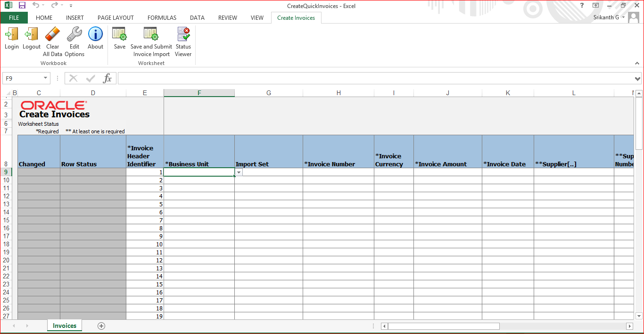
Task: Click the Login icon in ribbon
Action: [11, 34]
